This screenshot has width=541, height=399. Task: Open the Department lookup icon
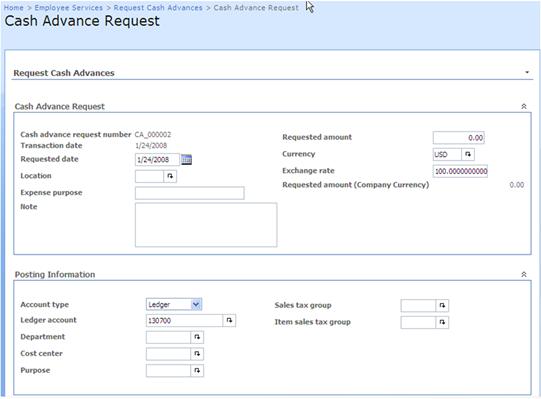197,337
